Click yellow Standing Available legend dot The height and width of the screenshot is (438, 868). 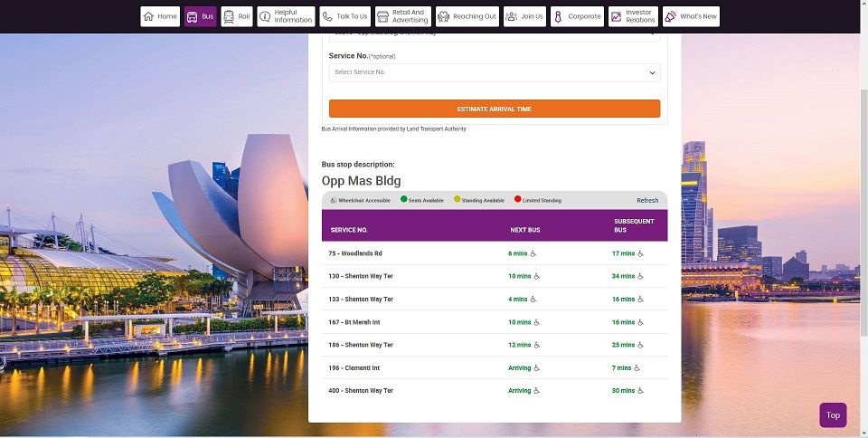coord(458,199)
